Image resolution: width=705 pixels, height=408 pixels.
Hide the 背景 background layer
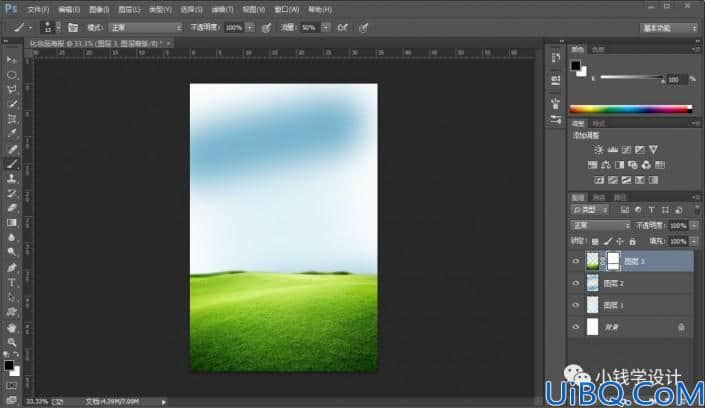click(x=576, y=327)
